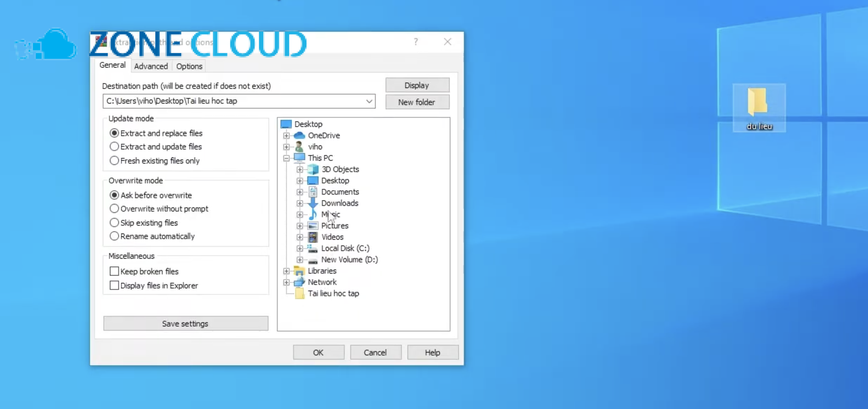The width and height of the screenshot is (868, 409).
Task: Click the Documents page icon
Action: 313,192
